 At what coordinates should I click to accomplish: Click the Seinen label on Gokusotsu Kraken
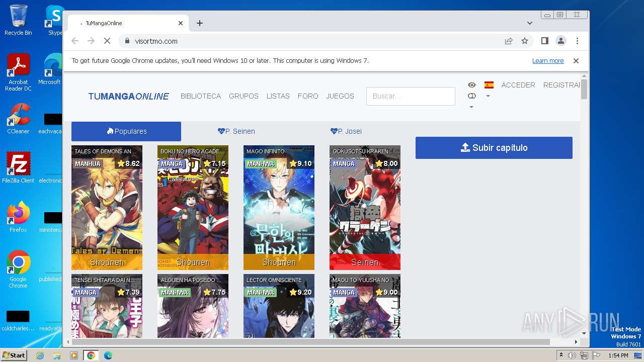[365, 262]
